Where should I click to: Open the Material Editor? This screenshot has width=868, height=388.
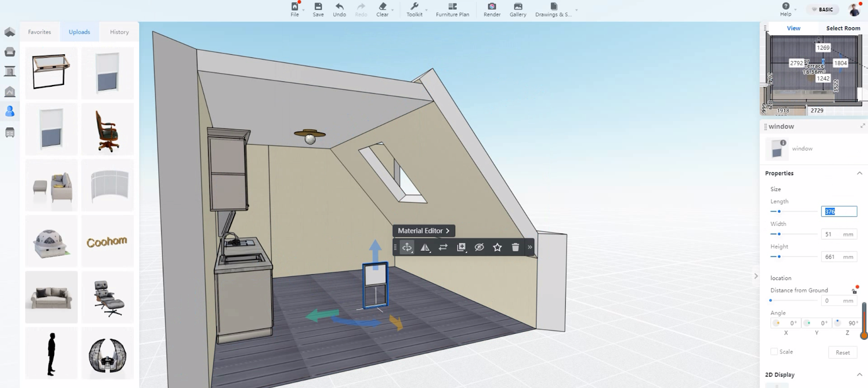point(424,231)
